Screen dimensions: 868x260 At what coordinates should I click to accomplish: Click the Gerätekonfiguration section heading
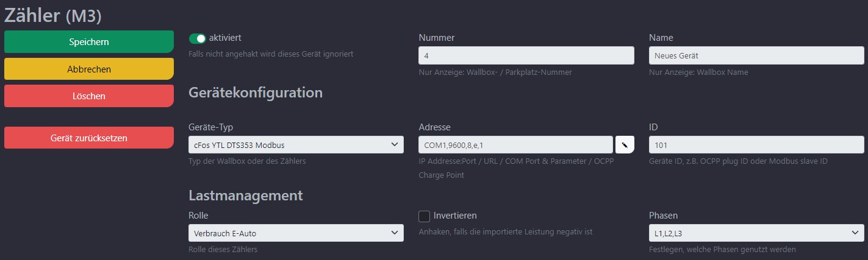point(256,93)
